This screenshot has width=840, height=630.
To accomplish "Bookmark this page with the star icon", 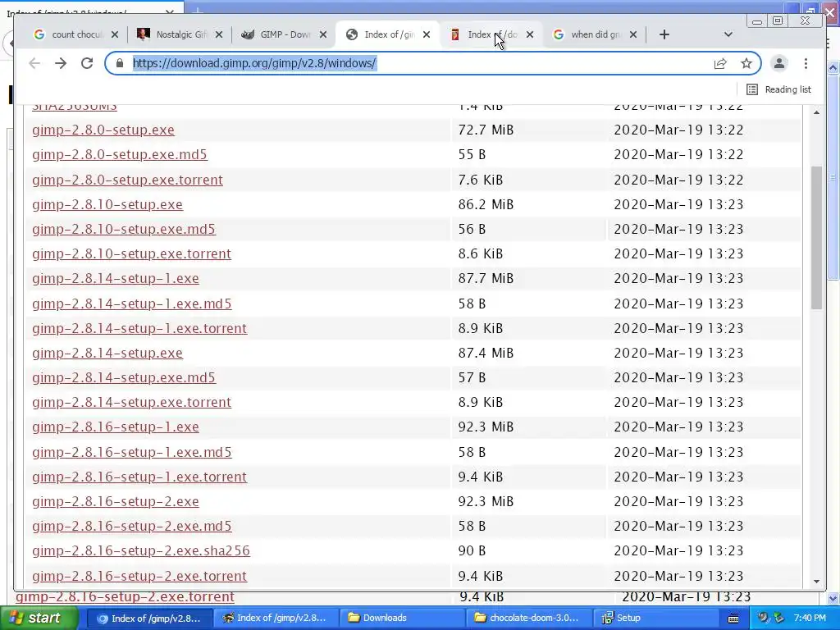I will pyautogui.click(x=746, y=64).
